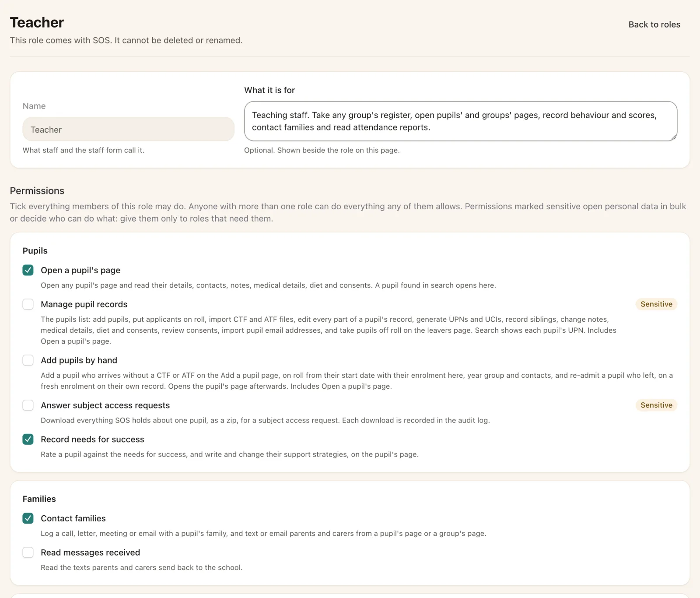
Task: Click the Record needs for success label
Action: 92,440
